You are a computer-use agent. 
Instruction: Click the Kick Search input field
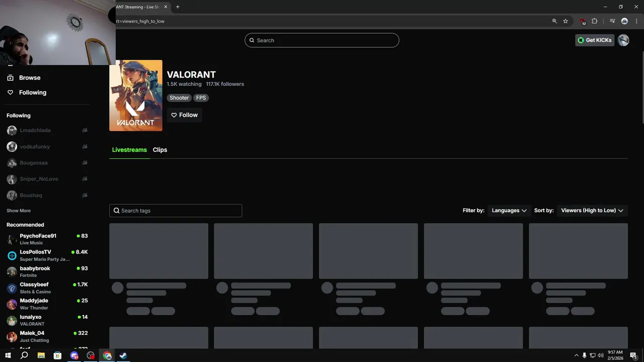(322, 40)
